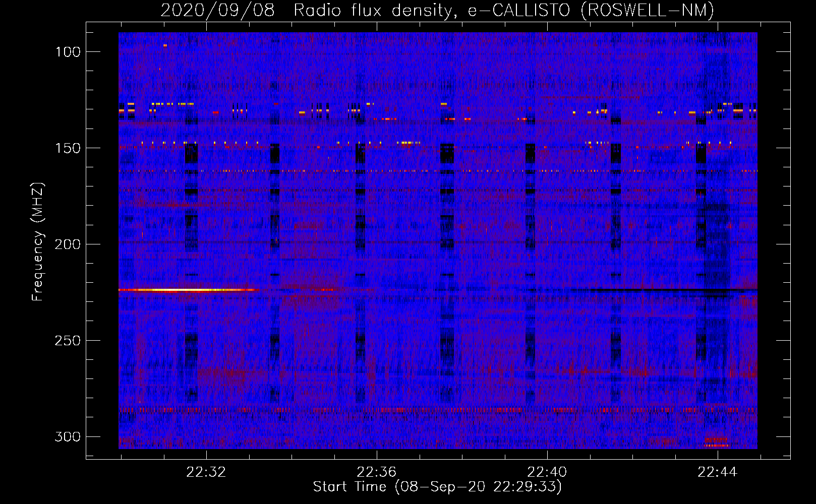Click the 200 frequency tick label

[68, 244]
